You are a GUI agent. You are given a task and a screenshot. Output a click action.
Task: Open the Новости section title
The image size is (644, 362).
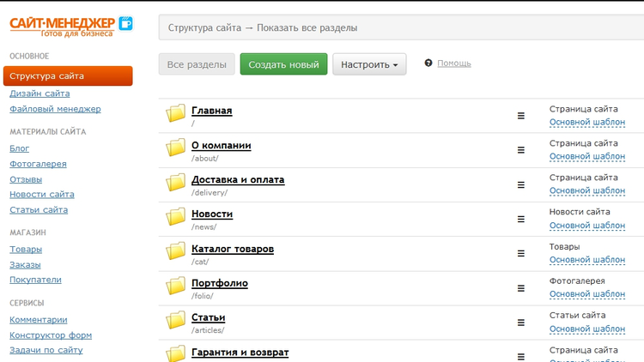(x=212, y=214)
